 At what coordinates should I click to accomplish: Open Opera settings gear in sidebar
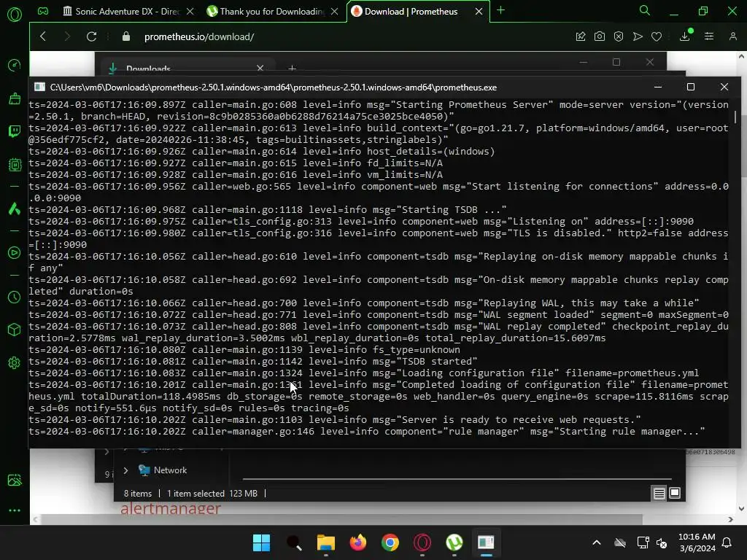(x=15, y=363)
